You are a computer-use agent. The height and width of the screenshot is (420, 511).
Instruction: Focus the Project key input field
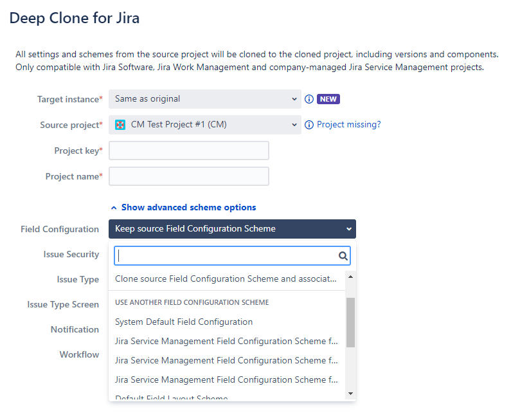click(x=189, y=151)
